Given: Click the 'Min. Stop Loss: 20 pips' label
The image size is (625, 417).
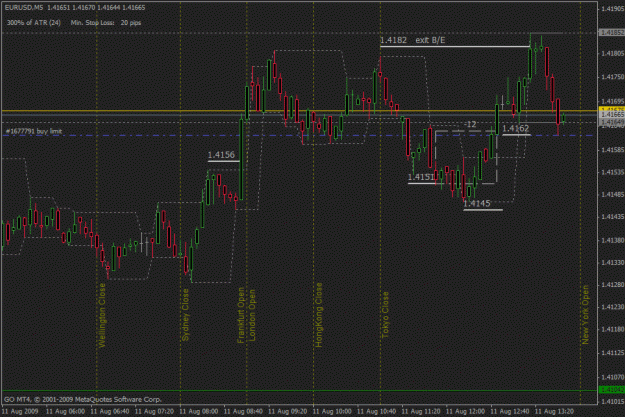Looking at the screenshot, I should pos(106,23).
